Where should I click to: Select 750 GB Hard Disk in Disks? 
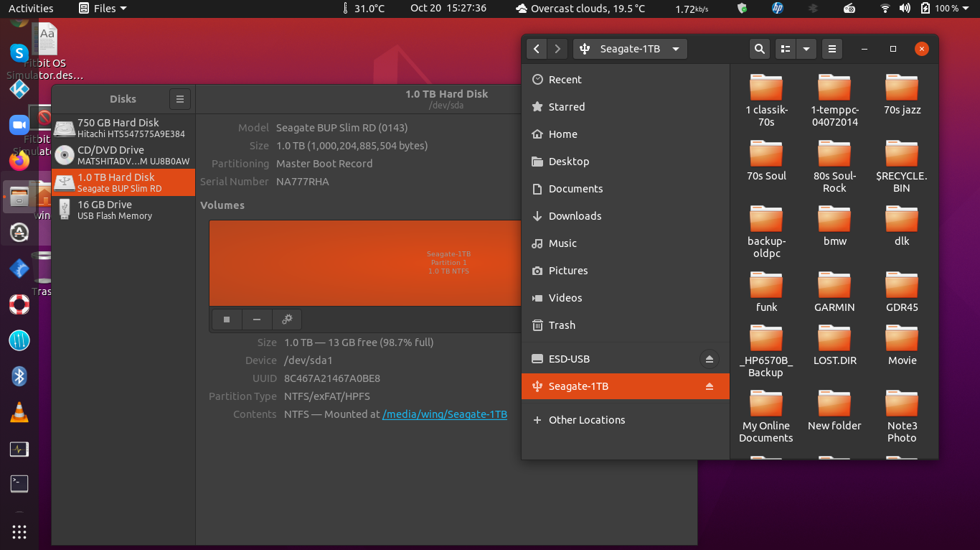tap(123, 128)
